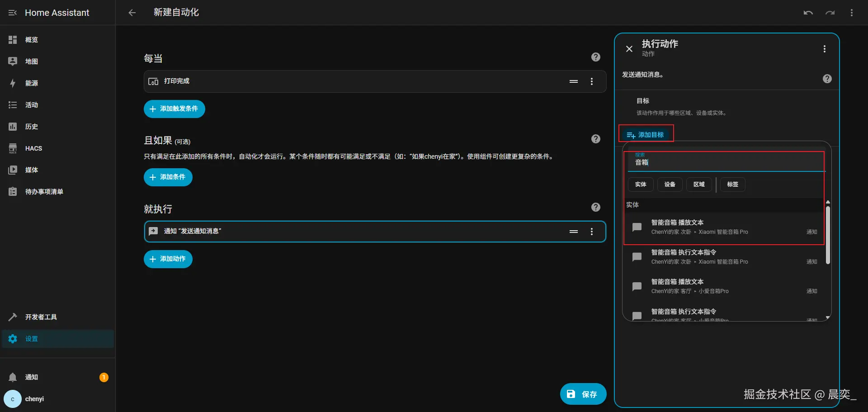Click undo arrow in the top bar
868x412 pixels.
[808, 12]
